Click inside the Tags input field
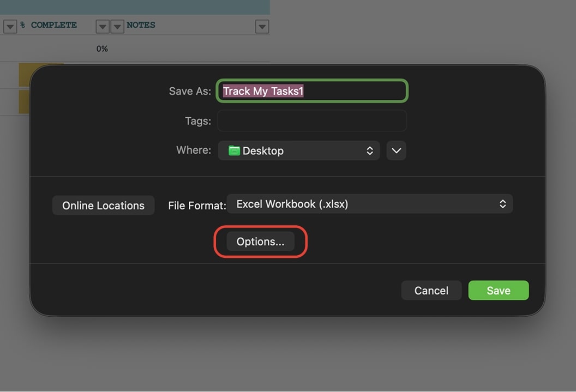This screenshot has height=392, width=576. point(311,120)
